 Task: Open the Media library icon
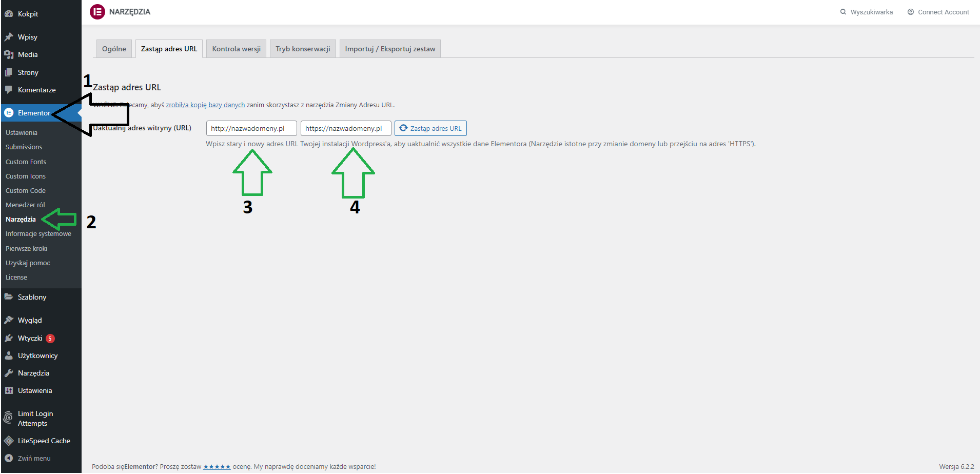tap(9, 54)
